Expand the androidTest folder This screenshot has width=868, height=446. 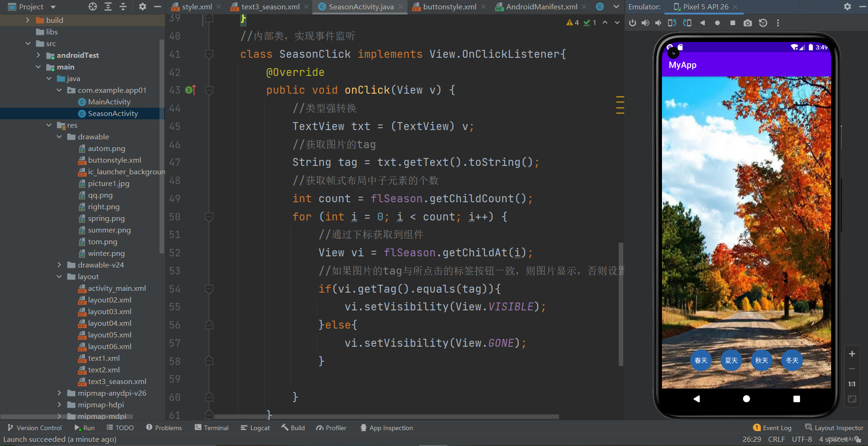38,55
